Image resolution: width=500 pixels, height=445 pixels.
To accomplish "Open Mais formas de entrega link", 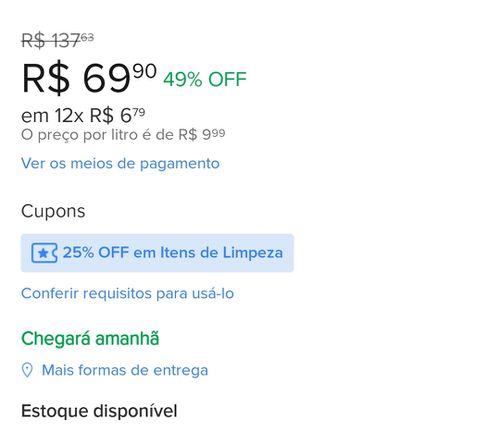I will (125, 370).
